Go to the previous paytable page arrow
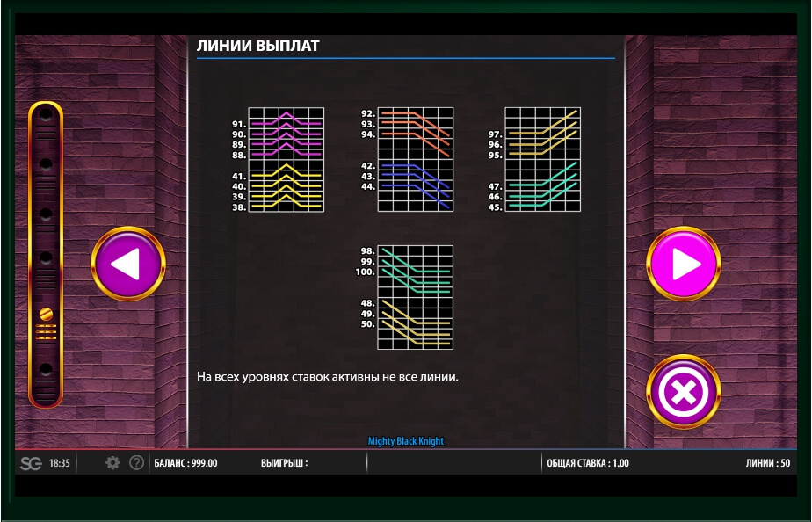This screenshot has height=522, width=812. [x=128, y=265]
